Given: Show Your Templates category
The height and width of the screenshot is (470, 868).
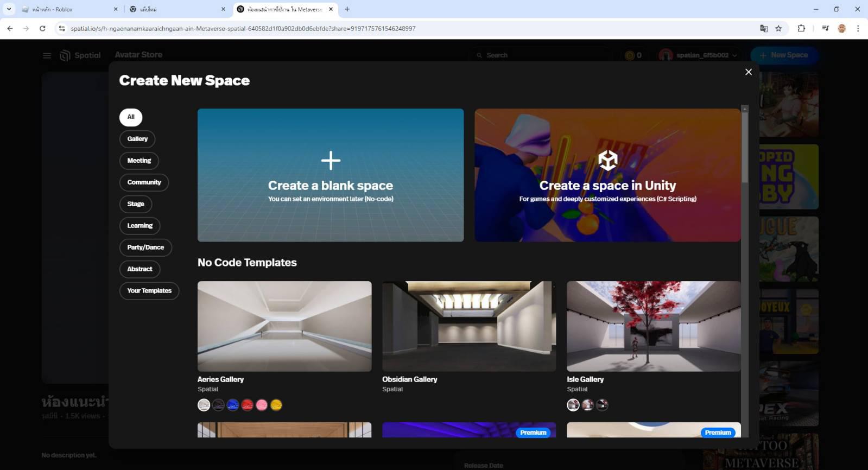Looking at the screenshot, I should pos(149,291).
